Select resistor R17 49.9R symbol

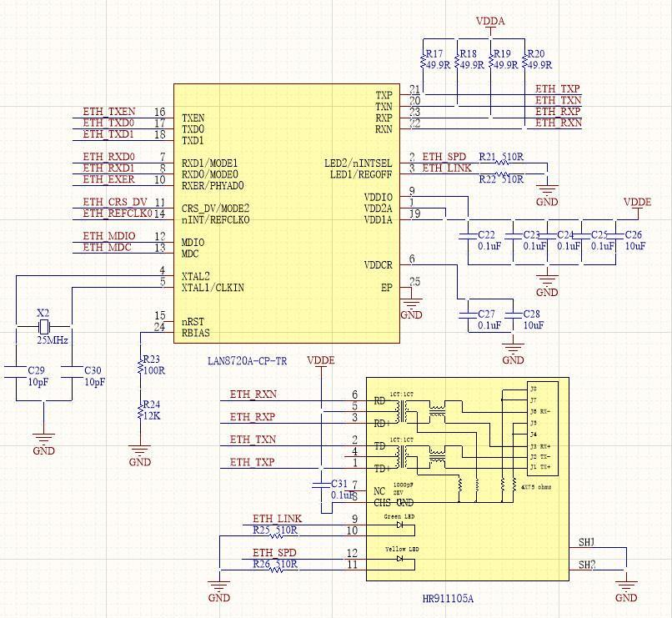click(x=423, y=59)
